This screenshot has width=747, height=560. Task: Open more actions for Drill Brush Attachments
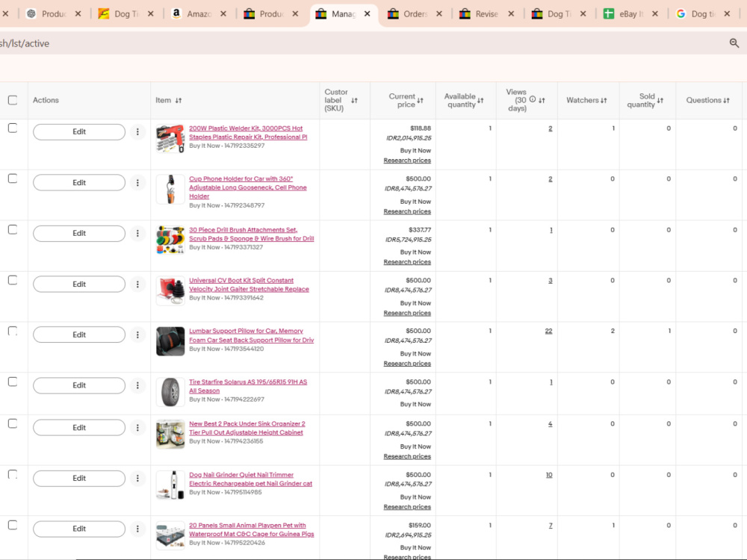[x=137, y=233]
